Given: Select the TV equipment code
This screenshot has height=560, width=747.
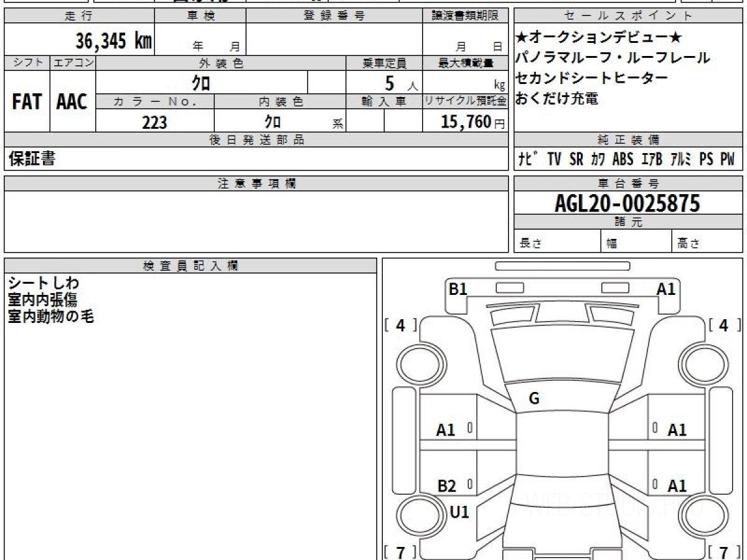Looking at the screenshot, I should [x=554, y=159].
